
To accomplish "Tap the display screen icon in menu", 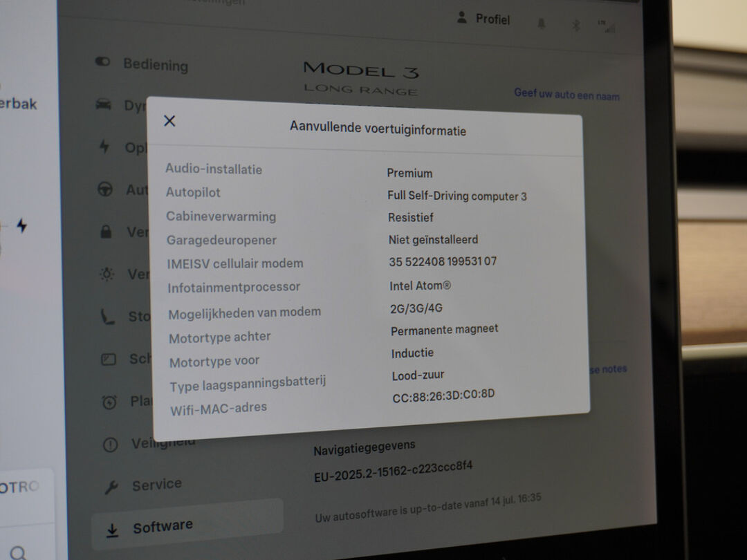I will pyautogui.click(x=109, y=359).
